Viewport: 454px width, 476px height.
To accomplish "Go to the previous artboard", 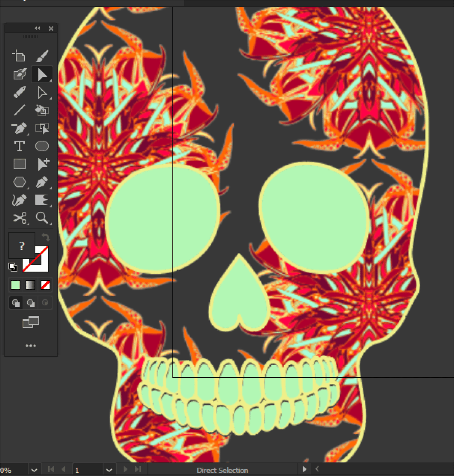I will coord(64,469).
